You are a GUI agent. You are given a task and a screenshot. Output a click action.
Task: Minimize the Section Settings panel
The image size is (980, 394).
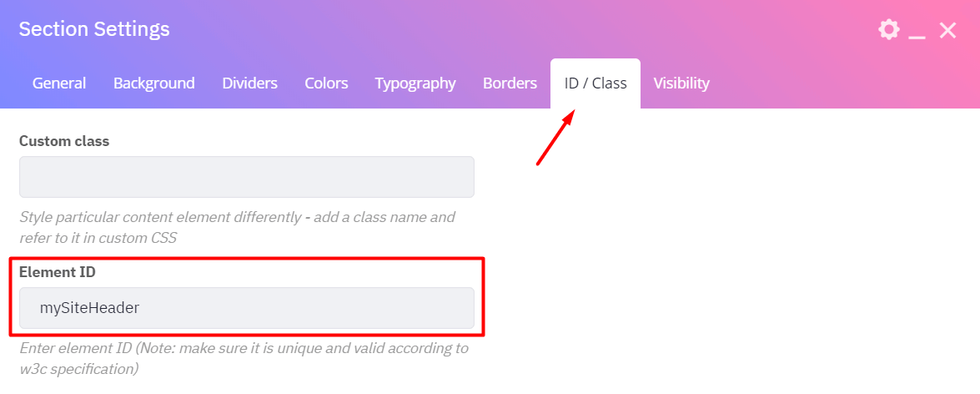[917, 31]
